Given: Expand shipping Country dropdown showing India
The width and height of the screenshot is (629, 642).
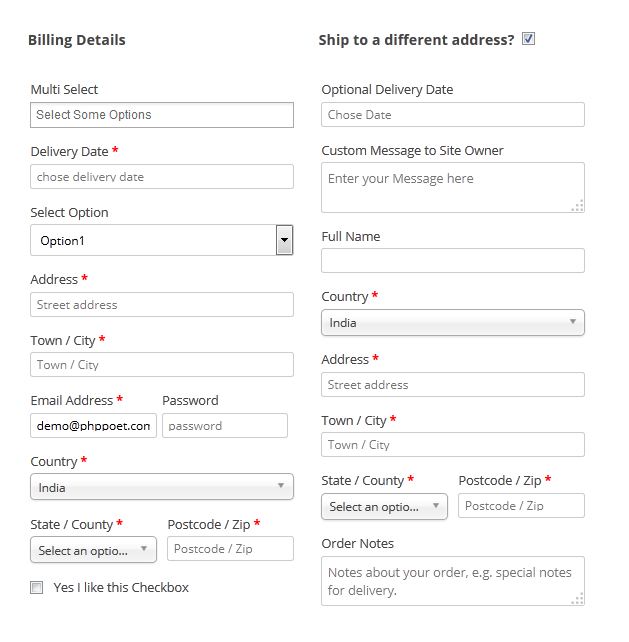Looking at the screenshot, I should [452, 322].
